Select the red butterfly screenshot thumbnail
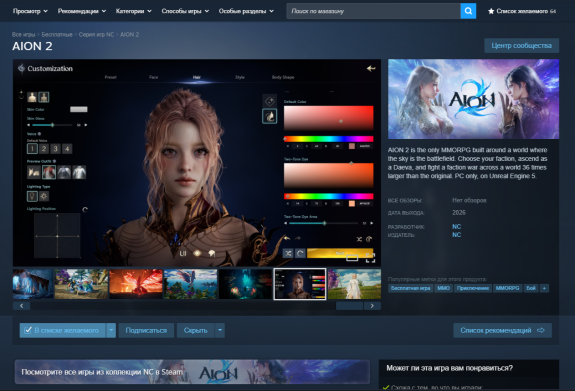The image size is (575, 391). point(136,284)
